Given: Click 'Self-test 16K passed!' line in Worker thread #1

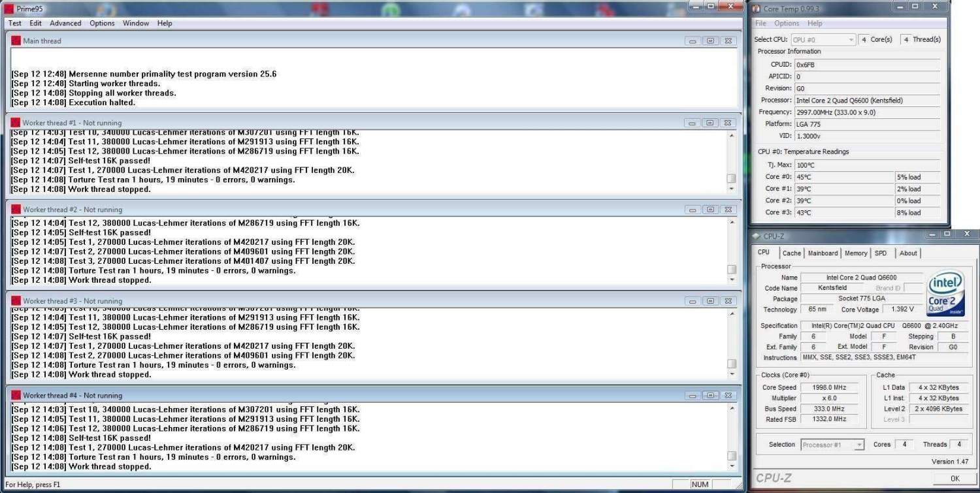Looking at the screenshot, I should [80, 161].
